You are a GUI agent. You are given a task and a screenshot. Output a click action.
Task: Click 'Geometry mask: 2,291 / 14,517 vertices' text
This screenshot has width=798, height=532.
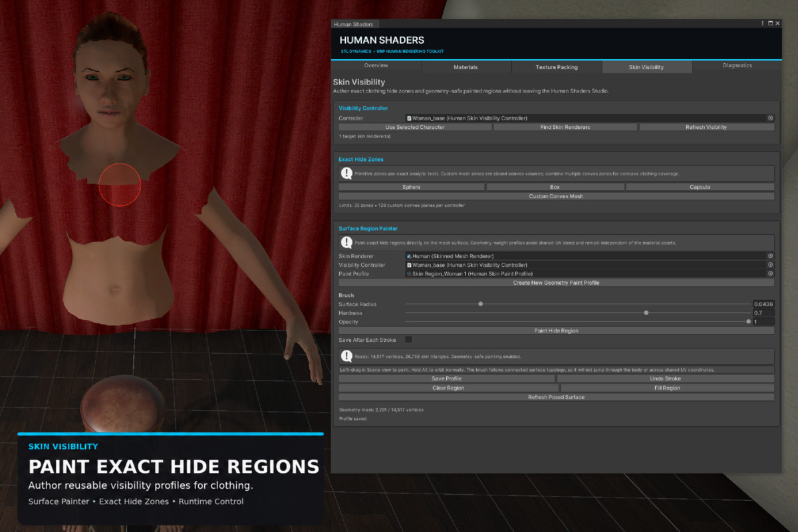point(381,410)
